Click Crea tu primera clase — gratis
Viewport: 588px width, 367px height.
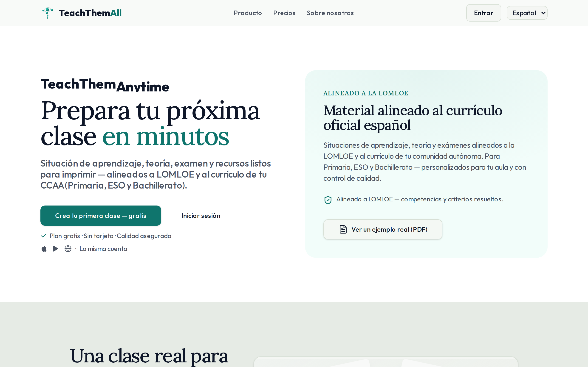pos(101,216)
